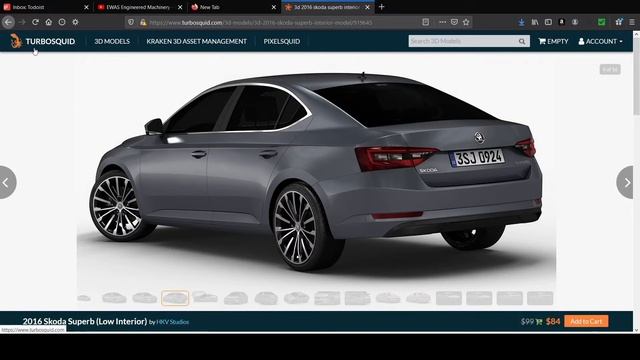Click the gift extension icon in toolbar
The height and width of the screenshot is (360, 640).
pyautogui.click(x=619, y=22)
